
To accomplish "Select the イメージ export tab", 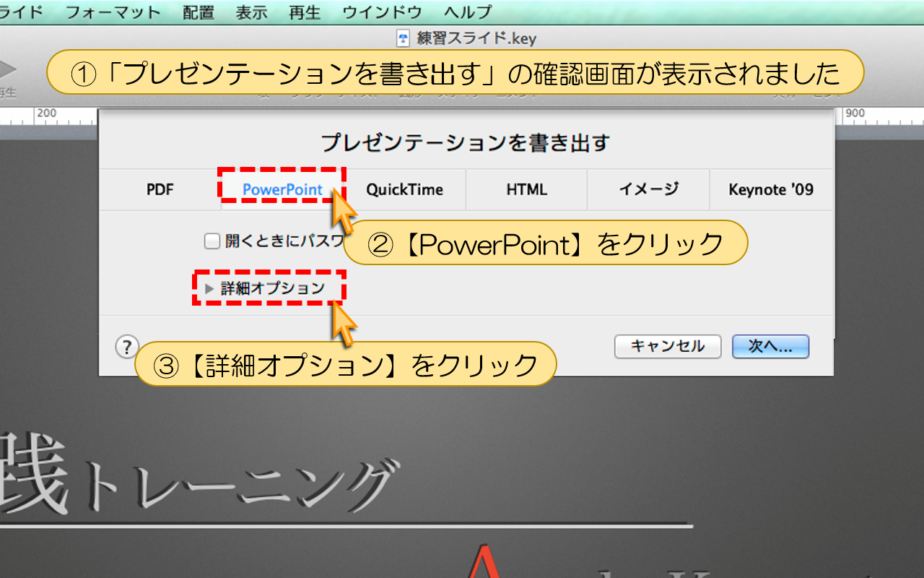I will 648,190.
